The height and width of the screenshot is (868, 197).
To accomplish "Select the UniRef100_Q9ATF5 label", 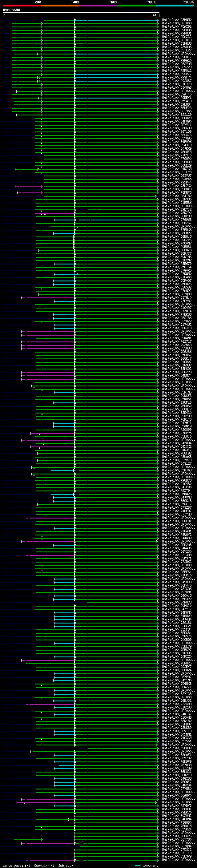I will click(177, 94).
